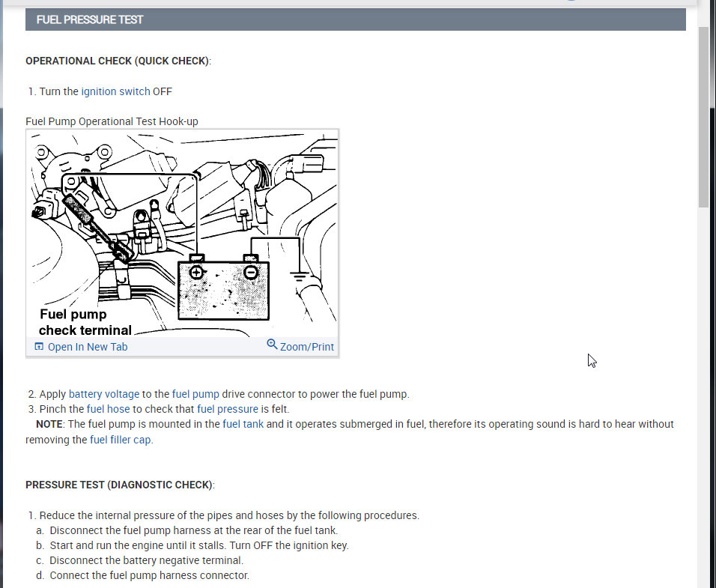Click the fuel tank link in the note

coord(243,424)
